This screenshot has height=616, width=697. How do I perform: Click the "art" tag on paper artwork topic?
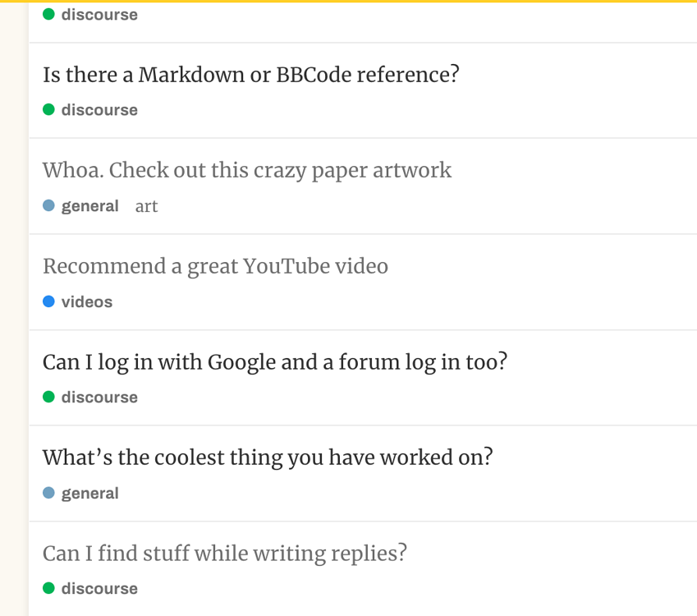tap(146, 206)
